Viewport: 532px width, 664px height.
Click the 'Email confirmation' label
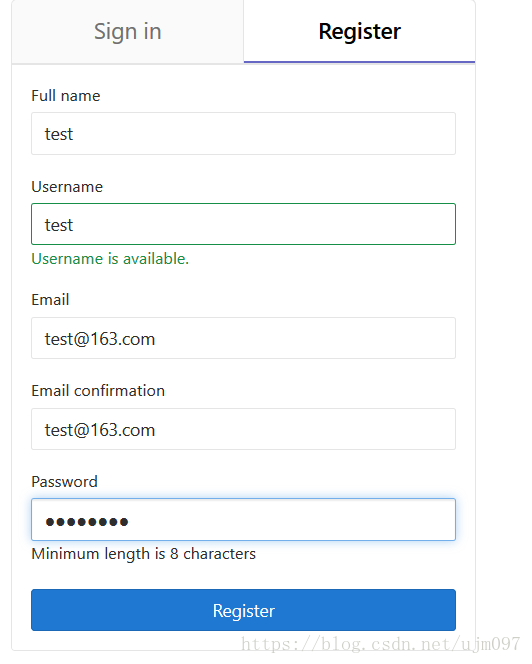pos(98,391)
